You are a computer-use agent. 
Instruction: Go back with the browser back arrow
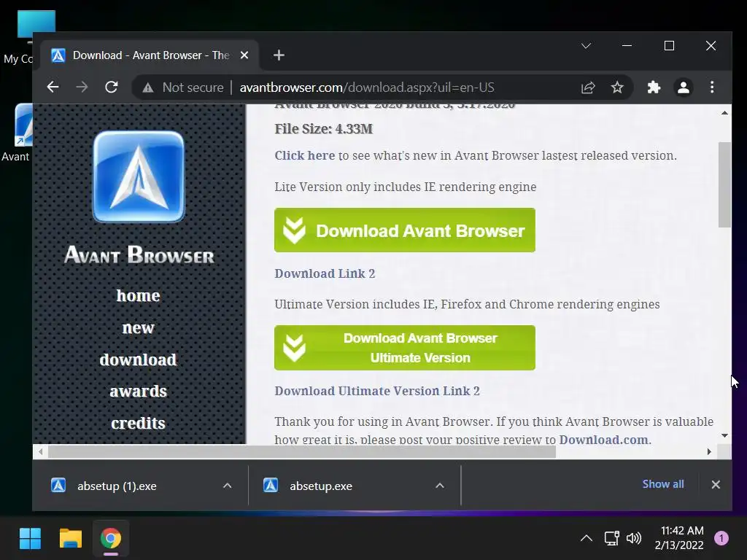pyautogui.click(x=53, y=87)
